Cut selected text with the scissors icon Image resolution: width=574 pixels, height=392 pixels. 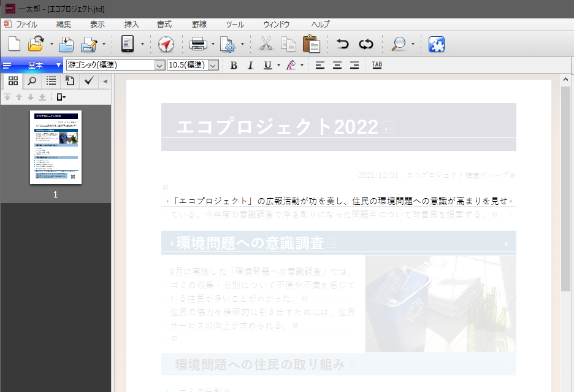[x=266, y=44]
